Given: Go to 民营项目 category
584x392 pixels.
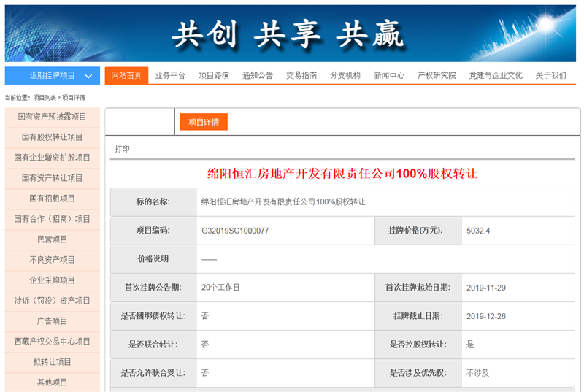Looking at the screenshot, I should tap(52, 239).
